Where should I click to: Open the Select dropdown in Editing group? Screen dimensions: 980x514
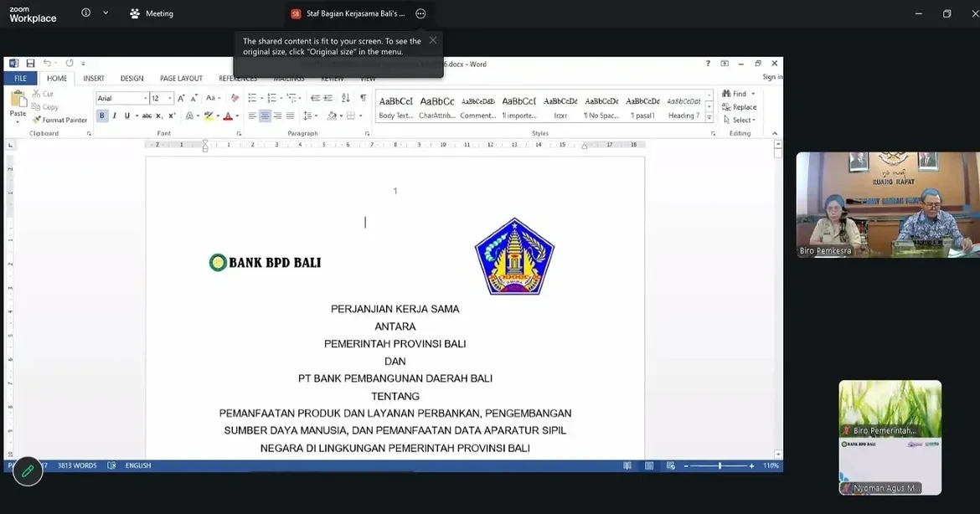pos(740,120)
